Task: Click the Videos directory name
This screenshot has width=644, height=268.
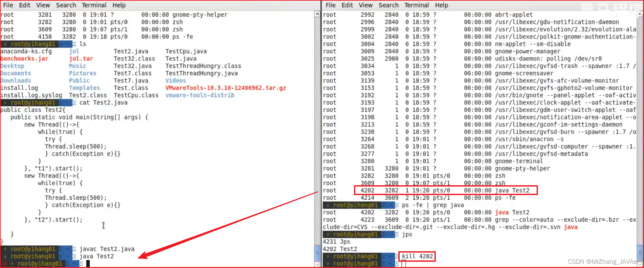Action: click(x=176, y=80)
